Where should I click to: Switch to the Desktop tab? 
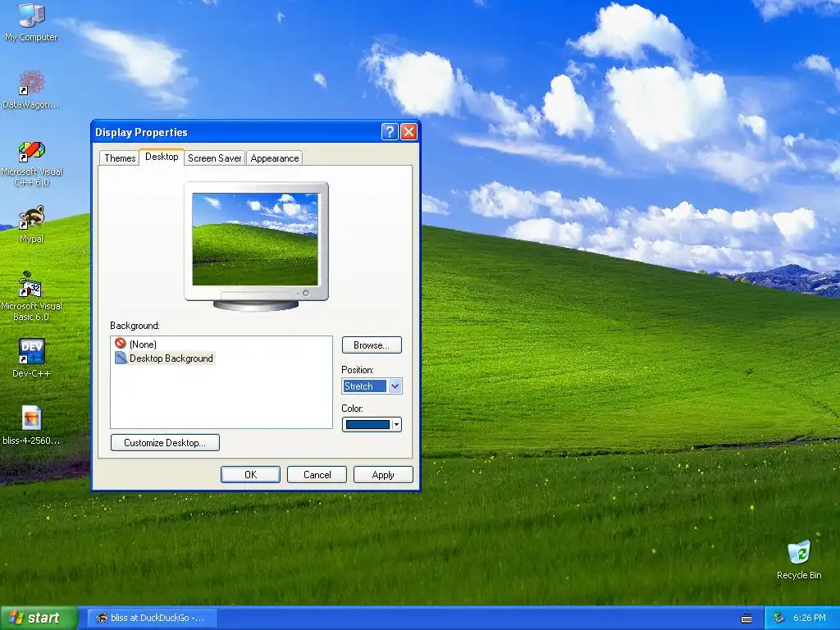coord(162,157)
